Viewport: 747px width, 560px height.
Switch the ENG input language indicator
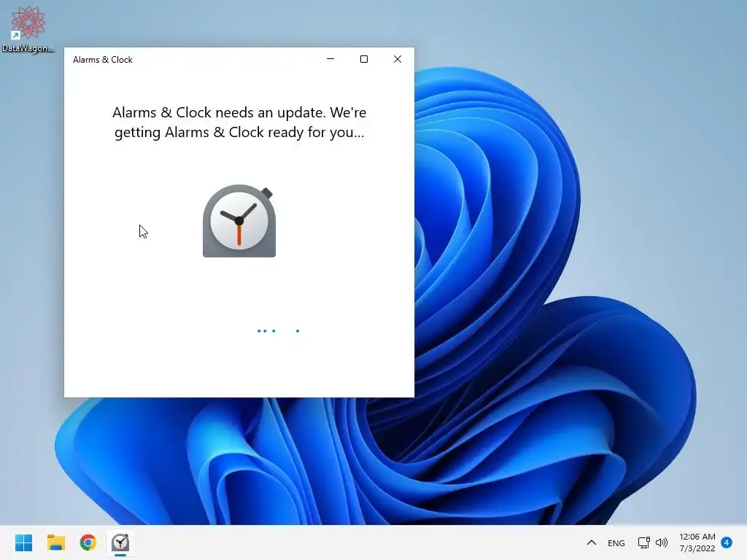(x=616, y=542)
